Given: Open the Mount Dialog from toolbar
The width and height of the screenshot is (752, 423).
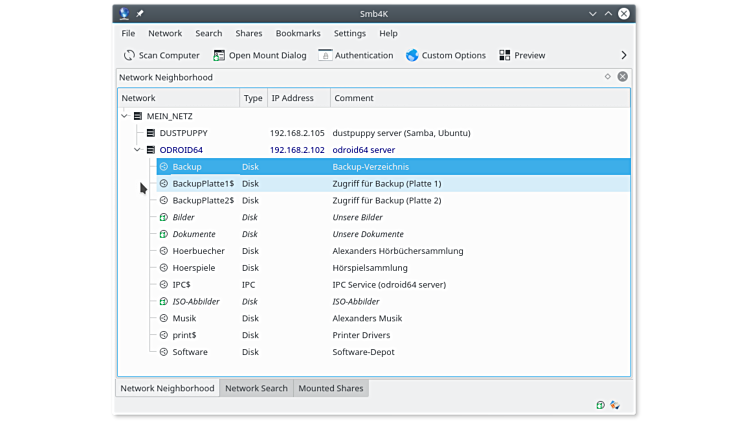Looking at the screenshot, I should (259, 55).
